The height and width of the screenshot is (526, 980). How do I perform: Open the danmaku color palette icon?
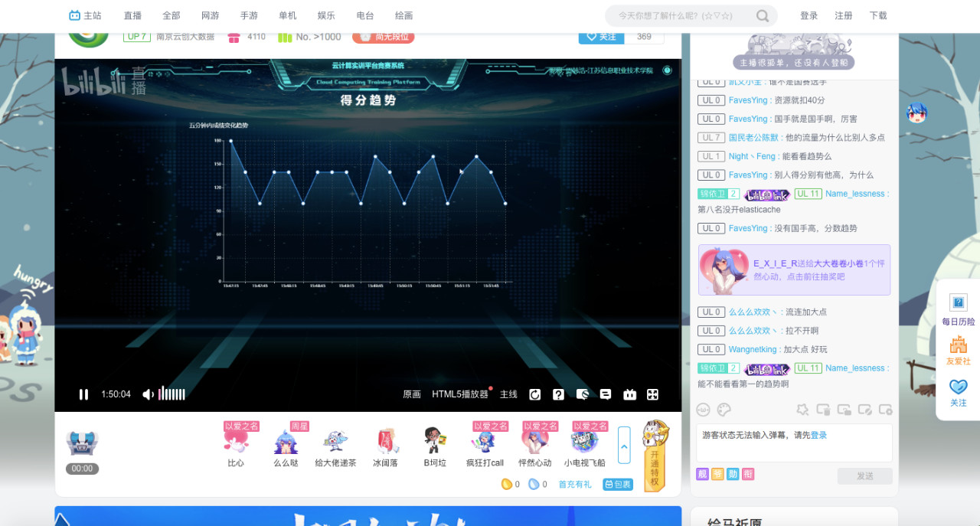click(724, 409)
